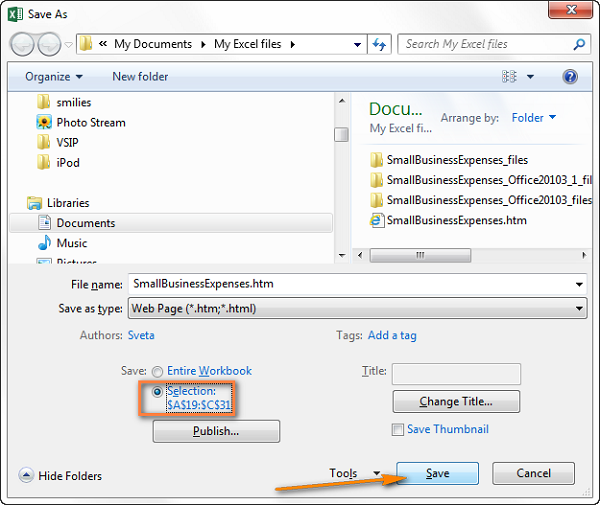Image resolution: width=600 pixels, height=505 pixels.
Task: Click SmallBusinessExpenses_Office20103_1 folder icon
Action: (x=376, y=180)
